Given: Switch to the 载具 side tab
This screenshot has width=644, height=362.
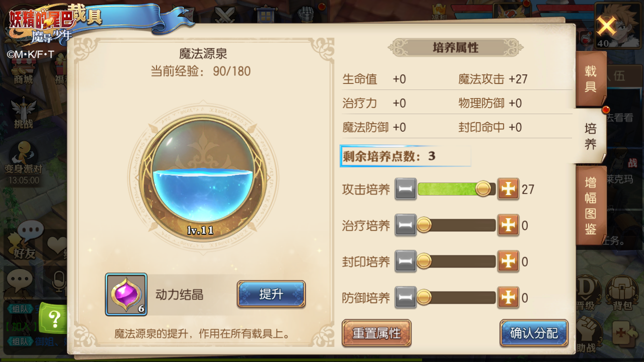Looking at the screenshot, I should coord(591,79).
